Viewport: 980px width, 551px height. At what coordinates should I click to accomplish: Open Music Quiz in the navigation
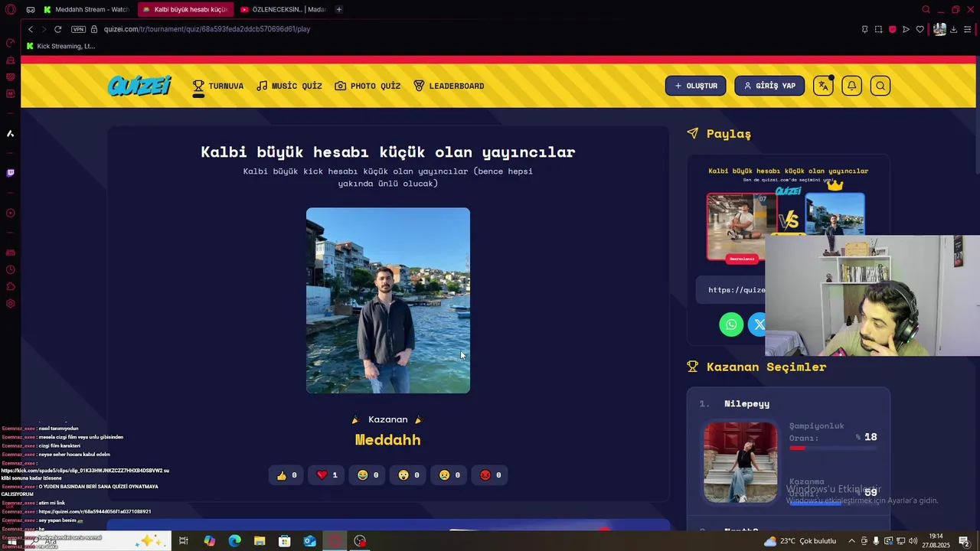289,86
